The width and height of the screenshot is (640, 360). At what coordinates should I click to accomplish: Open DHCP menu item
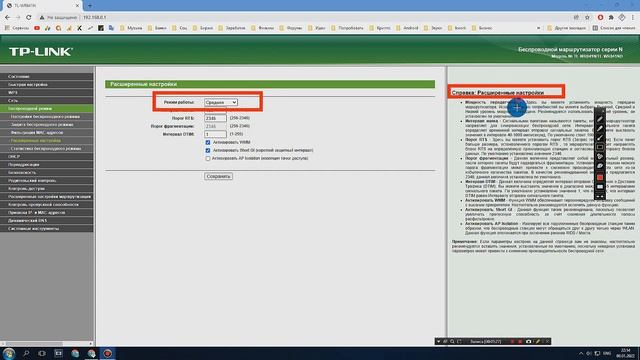[47, 156]
